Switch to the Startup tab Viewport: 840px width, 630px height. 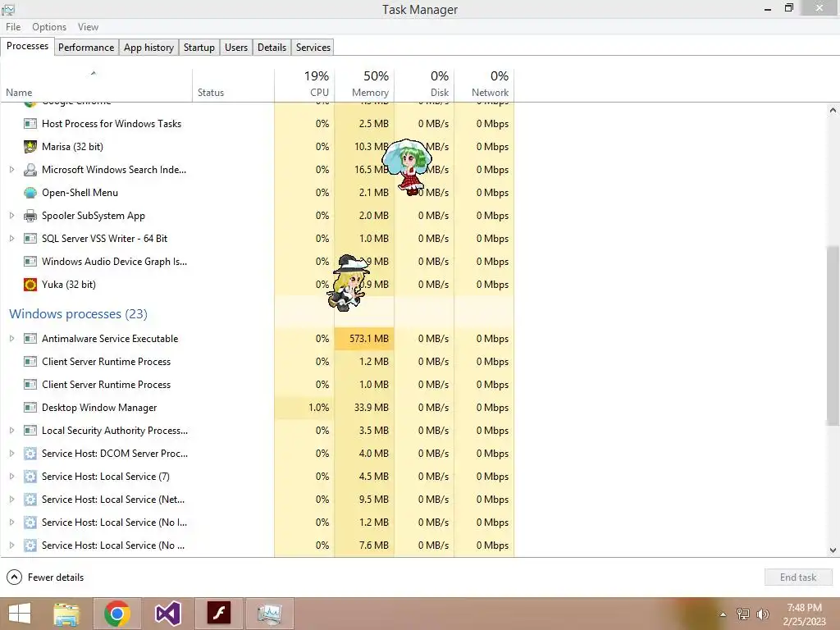199,47
